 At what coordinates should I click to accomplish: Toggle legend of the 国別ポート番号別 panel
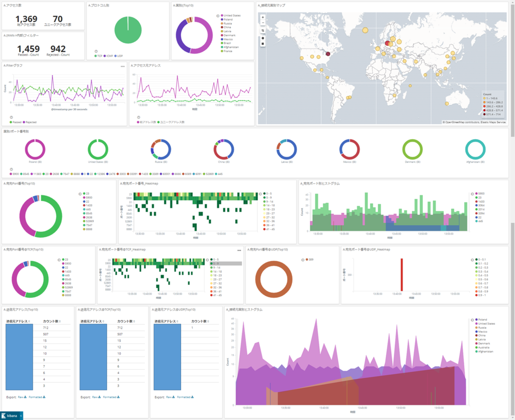(x=11, y=170)
